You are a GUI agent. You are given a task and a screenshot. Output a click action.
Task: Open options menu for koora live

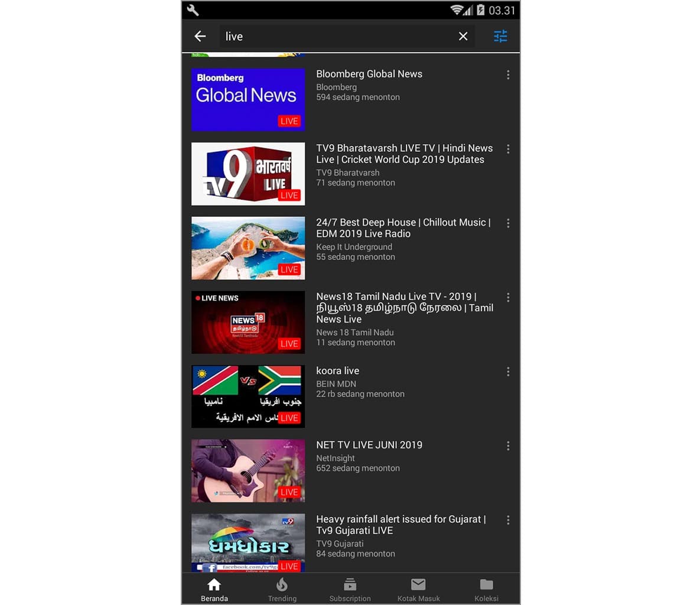(508, 372)
